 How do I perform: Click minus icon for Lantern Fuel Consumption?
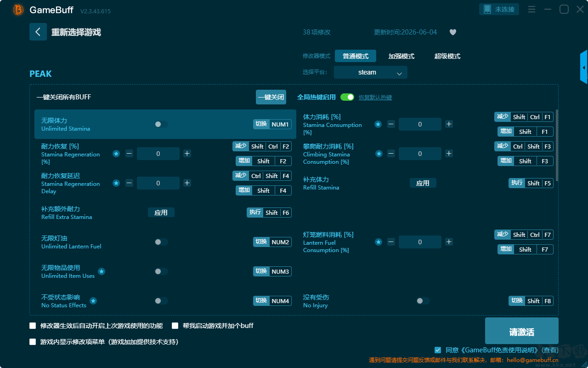391,242
